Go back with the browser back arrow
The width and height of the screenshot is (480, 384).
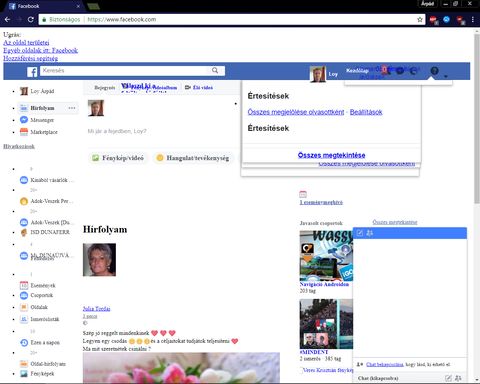[x=7, y=19]
